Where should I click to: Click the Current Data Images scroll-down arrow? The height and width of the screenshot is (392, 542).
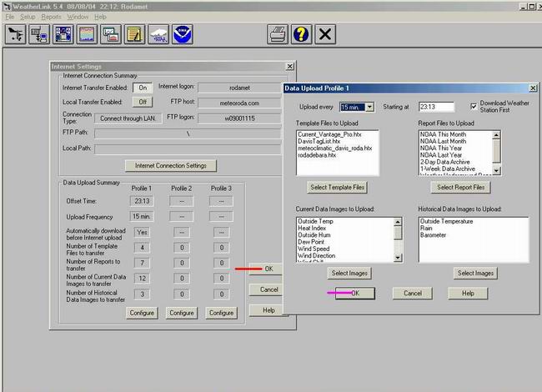click(398, 258)
